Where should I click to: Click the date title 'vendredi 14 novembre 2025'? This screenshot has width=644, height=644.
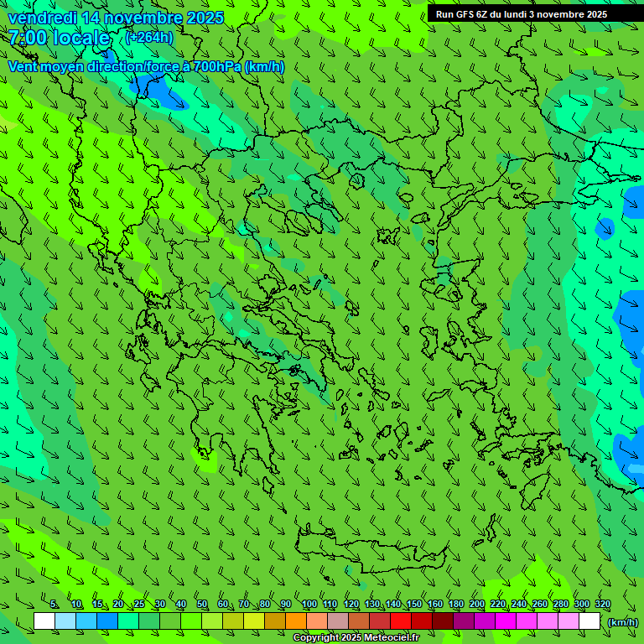(116, 18)
